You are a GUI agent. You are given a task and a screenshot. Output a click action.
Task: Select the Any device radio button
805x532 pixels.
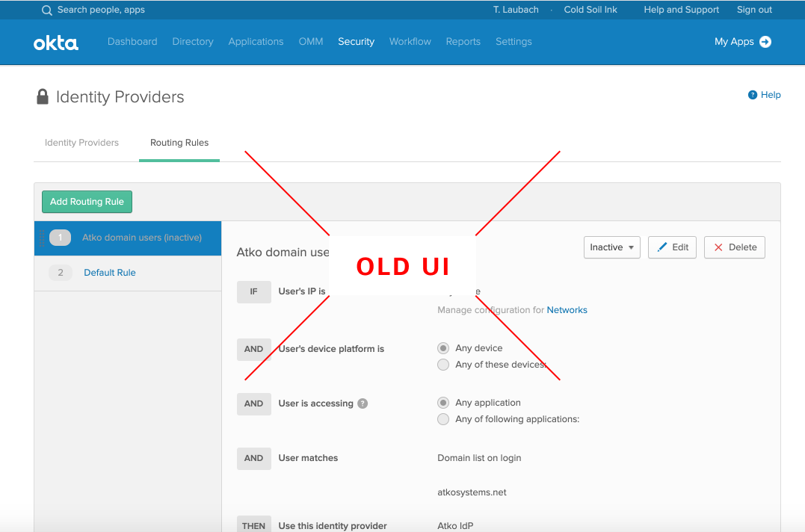point(442,347)
